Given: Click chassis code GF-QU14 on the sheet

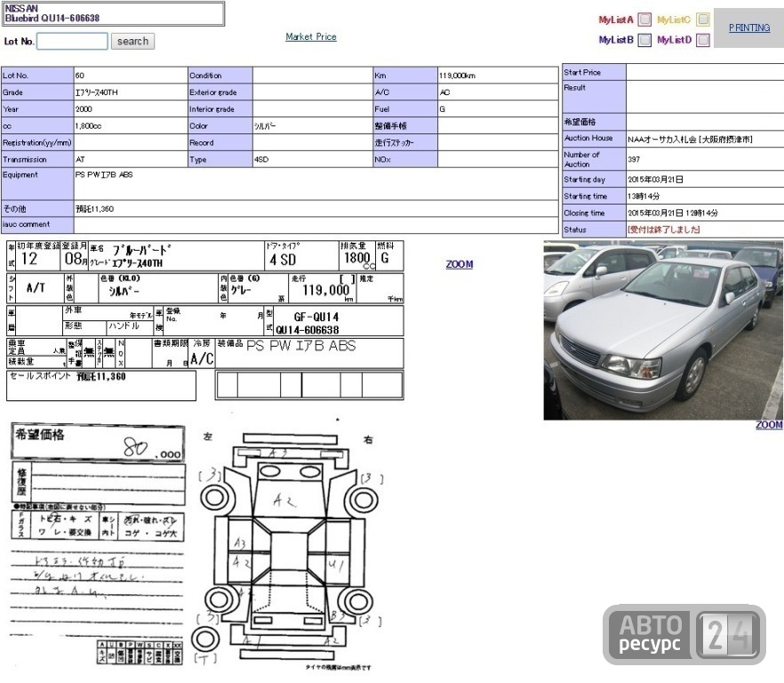Looking at the screenshot, I should click(316, 317).
